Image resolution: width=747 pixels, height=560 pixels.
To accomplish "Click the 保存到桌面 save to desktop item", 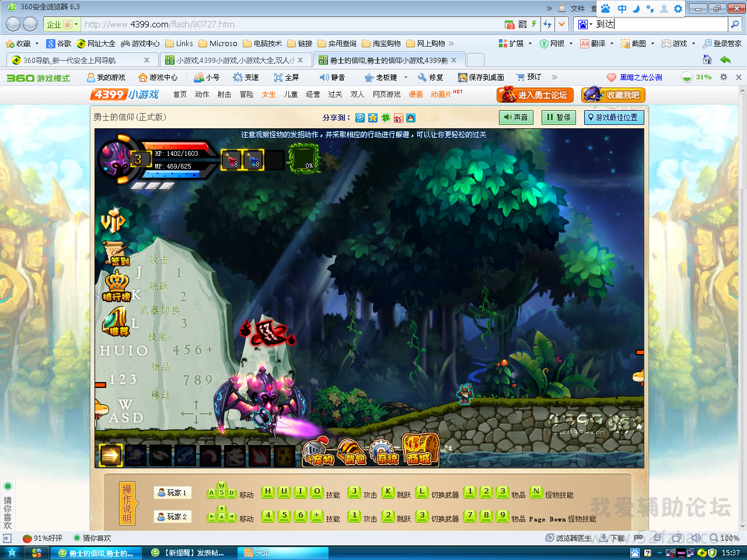I will tap(481, 77).
